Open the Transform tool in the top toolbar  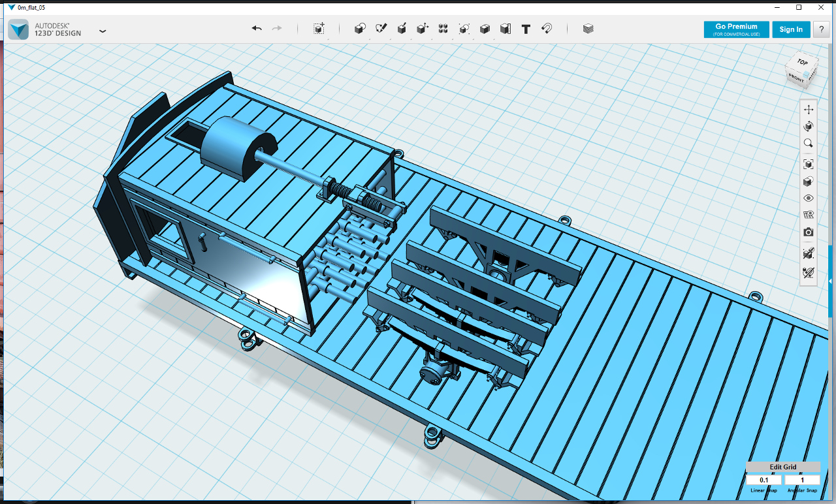319,29
